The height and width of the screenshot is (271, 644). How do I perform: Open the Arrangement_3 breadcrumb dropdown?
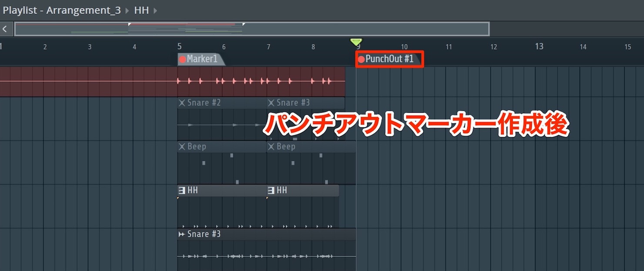(x=84, y=10)
